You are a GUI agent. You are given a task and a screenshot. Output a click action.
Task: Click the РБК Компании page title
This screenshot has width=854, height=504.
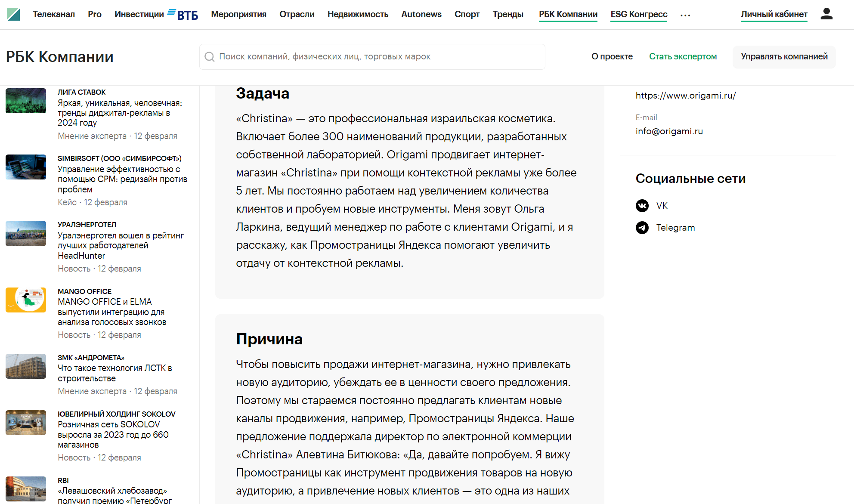[60, 57]
